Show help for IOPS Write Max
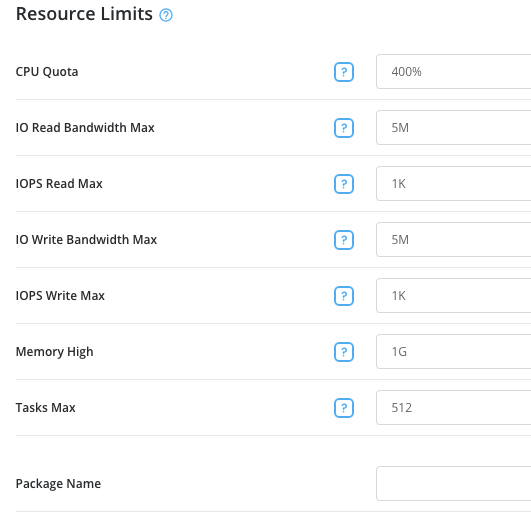Screen dimensions: 531x524 [x=344, y=296]
